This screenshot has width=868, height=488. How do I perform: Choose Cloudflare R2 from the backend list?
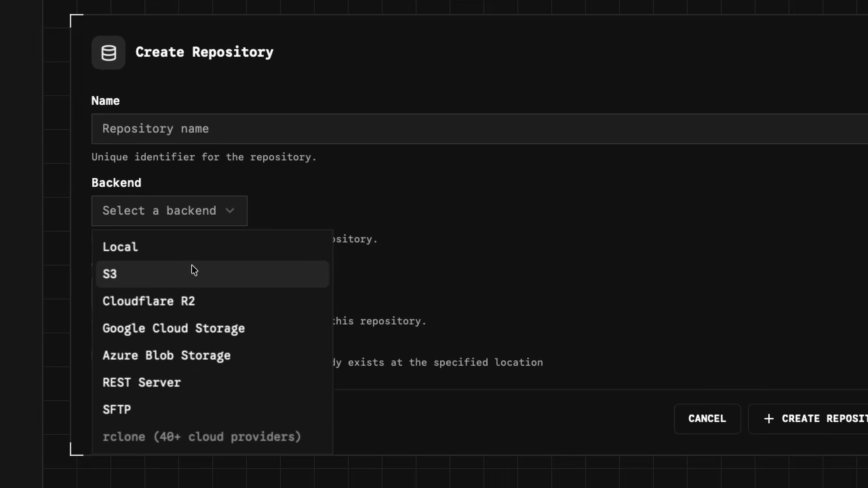149,301
